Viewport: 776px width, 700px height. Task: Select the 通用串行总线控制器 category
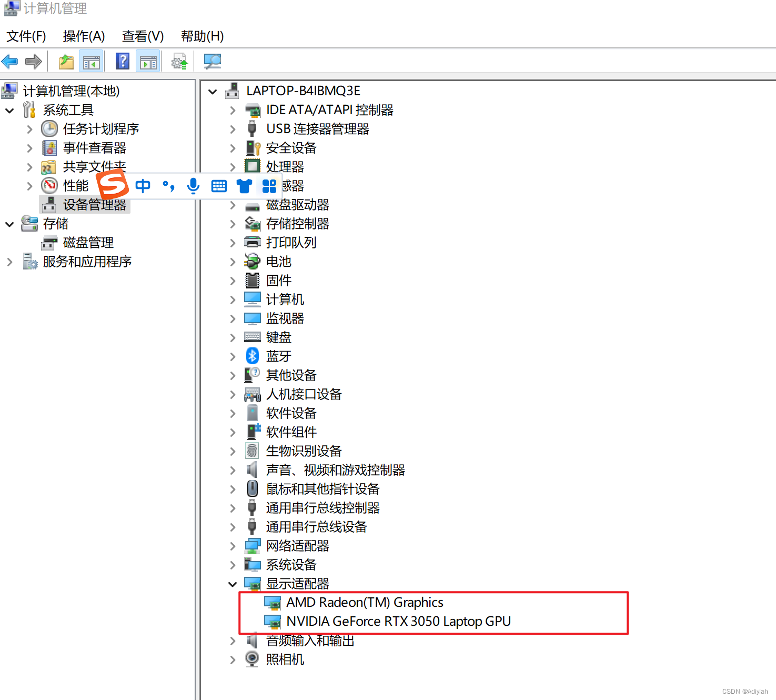click(323, 508)
